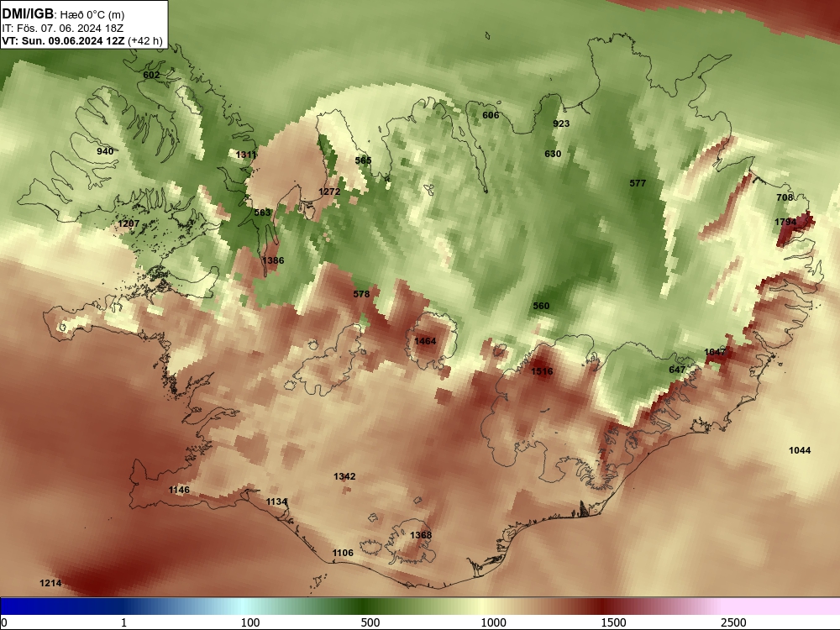
Task: Click the map value label 630
Action: (553, 154)
